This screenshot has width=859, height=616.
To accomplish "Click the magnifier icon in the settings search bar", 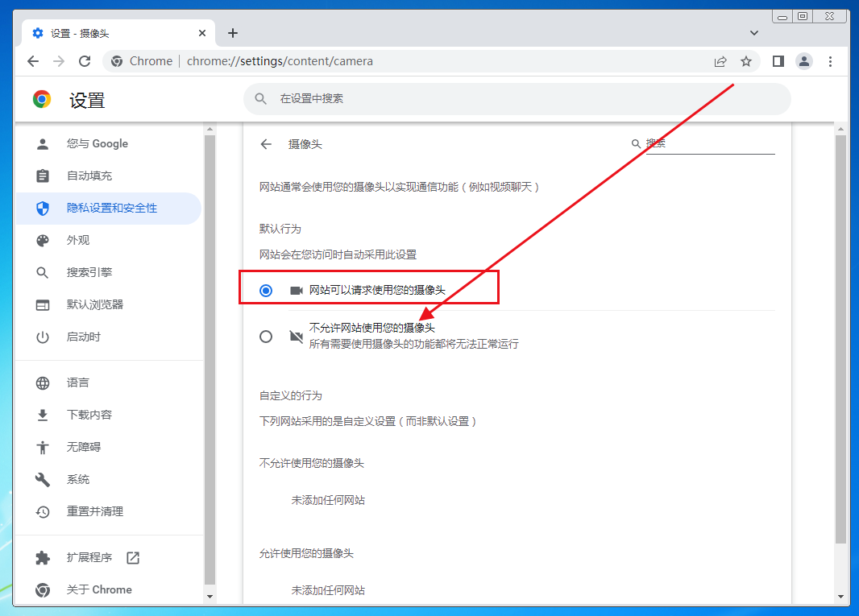I will pyautogui.click(x=261, y=99).
